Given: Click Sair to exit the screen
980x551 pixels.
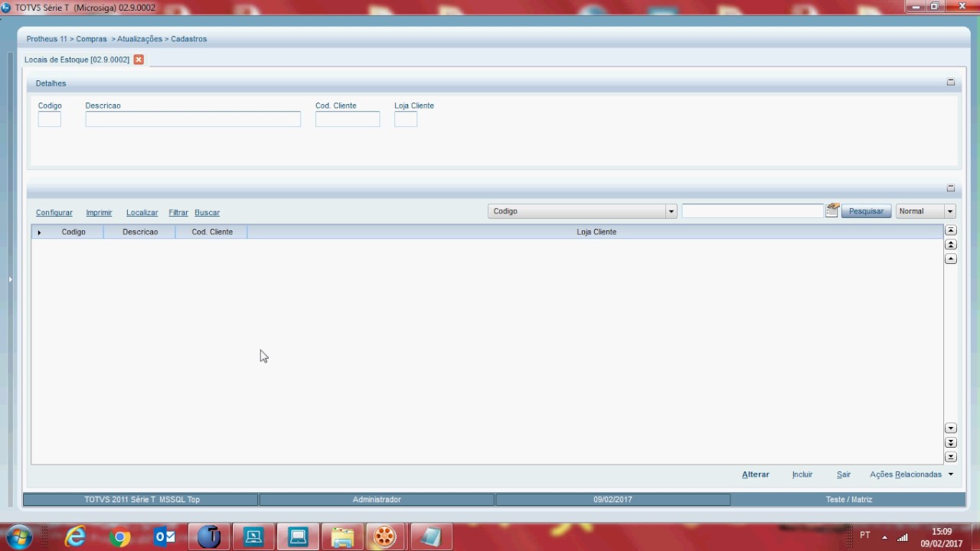Looking at the screenshot, I should 844,474.
